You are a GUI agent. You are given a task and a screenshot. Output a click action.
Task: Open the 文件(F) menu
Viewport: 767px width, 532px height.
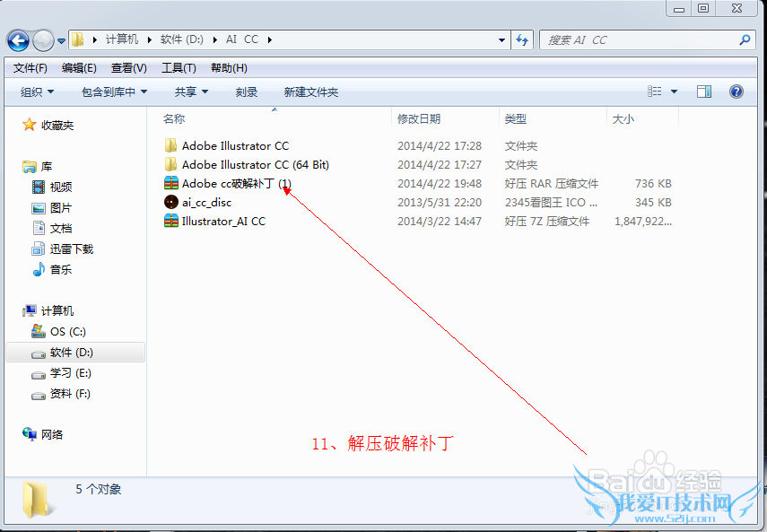(31, 68)
